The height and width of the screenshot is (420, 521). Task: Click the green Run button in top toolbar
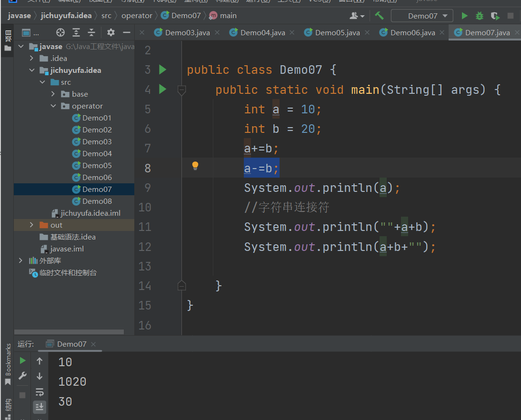[464, 16]
